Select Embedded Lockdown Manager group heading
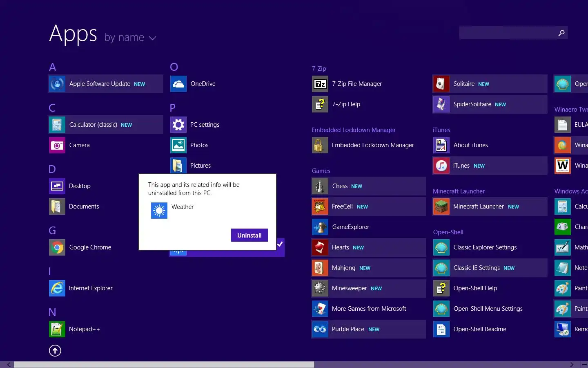 point(354,130)
